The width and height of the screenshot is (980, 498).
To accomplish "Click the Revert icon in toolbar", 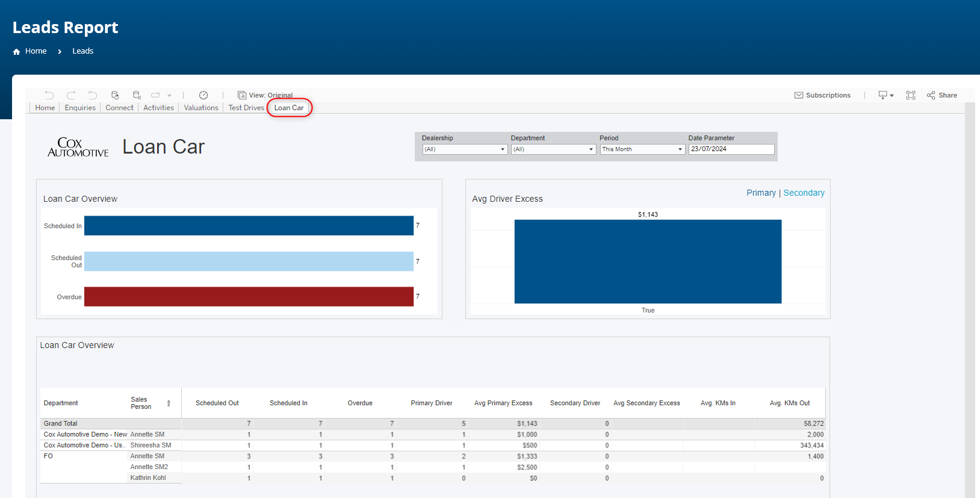I will pyautogui.click(x=93, y=95).
